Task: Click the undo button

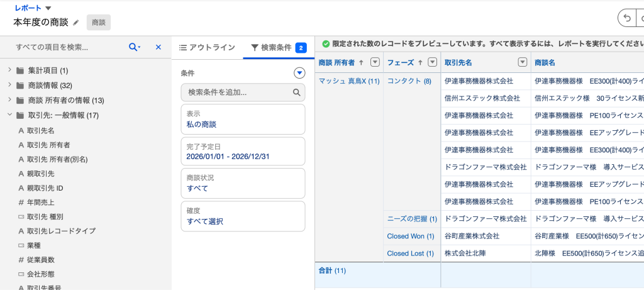Action: [627, 18]
